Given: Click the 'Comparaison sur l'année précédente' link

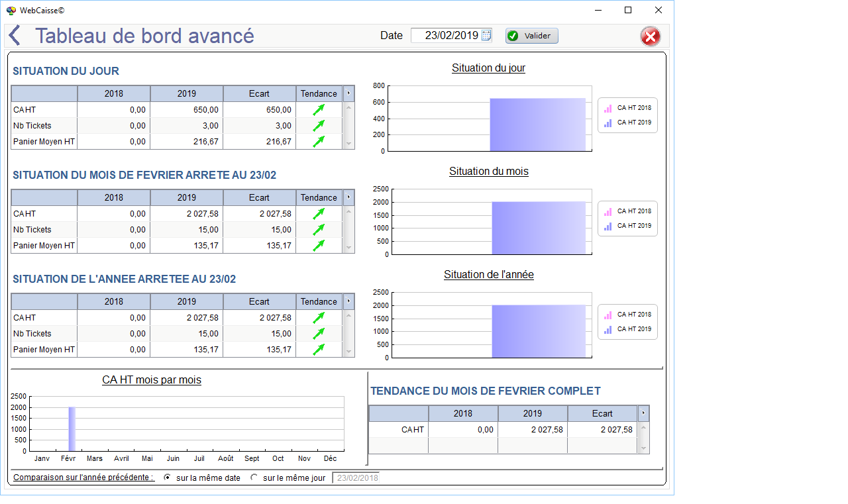Looking at the screenshot, I should pyautogui.click(x=83, y=476).
